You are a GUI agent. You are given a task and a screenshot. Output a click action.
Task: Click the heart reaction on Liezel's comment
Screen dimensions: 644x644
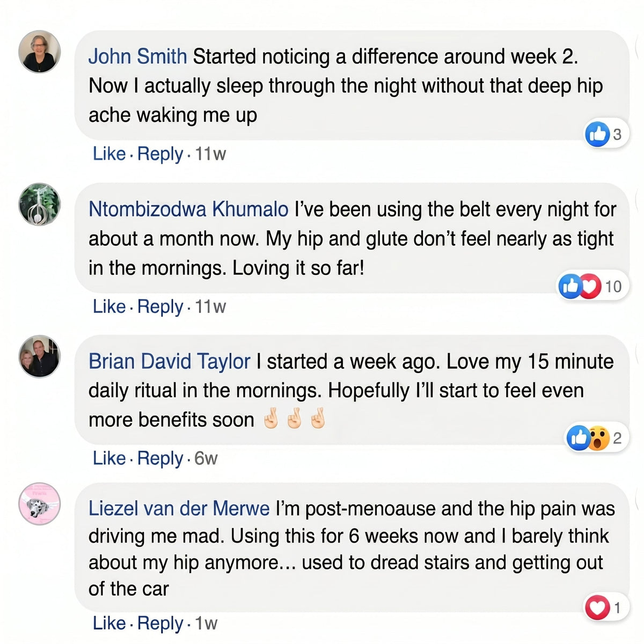(x=597, y=608)
